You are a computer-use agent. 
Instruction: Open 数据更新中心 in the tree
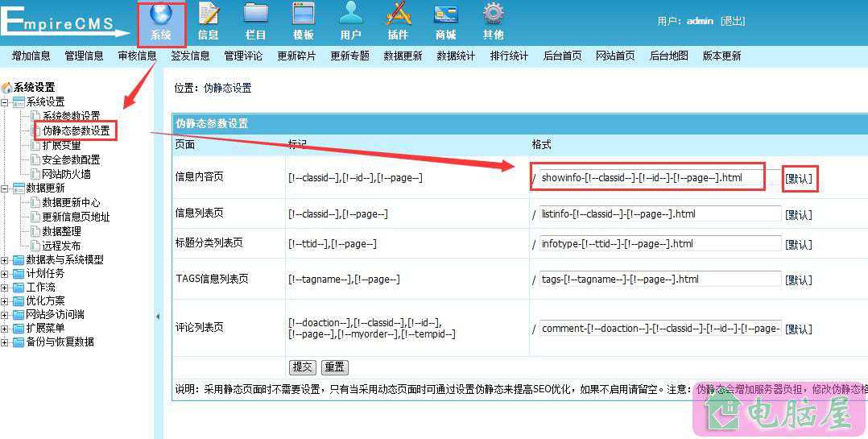(x=72, y=203)
